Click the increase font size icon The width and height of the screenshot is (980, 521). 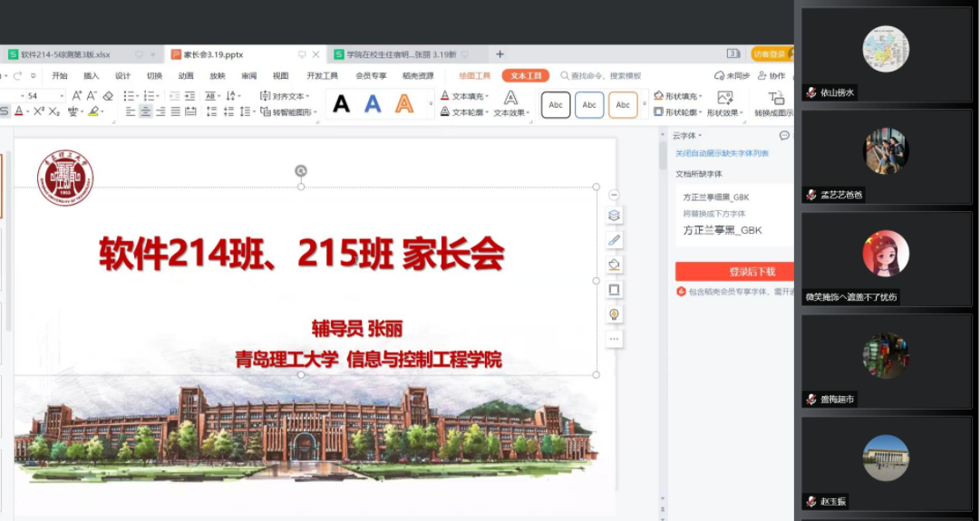pos(77,95)
